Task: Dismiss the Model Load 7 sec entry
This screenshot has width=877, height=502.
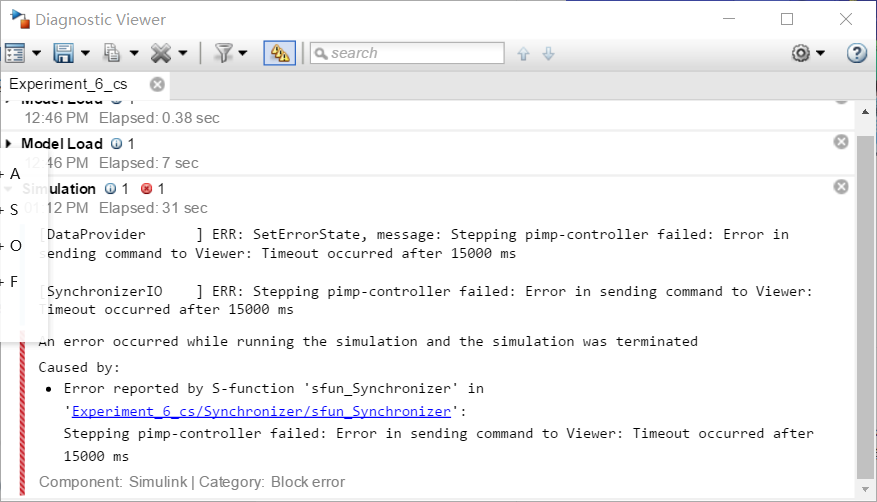Action: click(841, 142)
